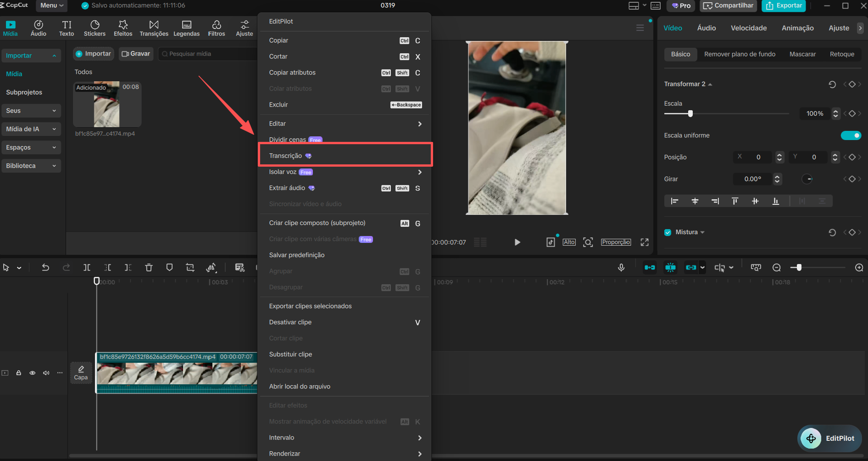The width and height of the screenshot is (868, 461).
Task: Click the Gravar record button
Action: pos(136,54)
